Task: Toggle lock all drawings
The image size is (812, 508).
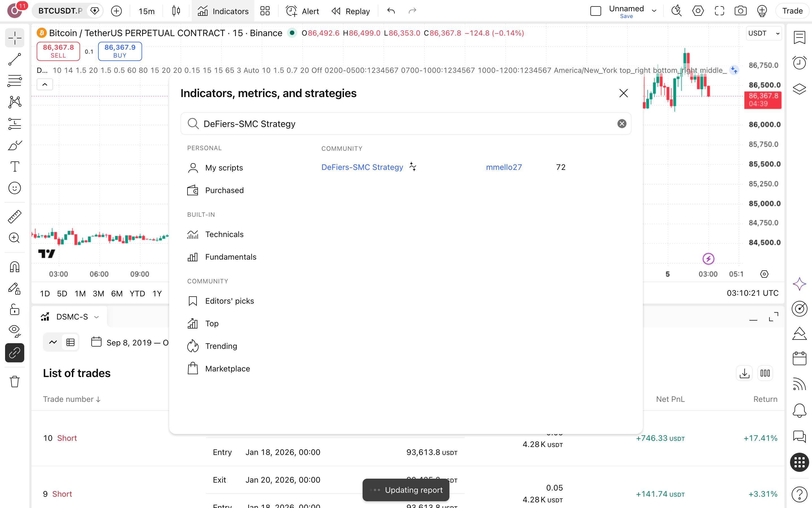Action: click(x=14, y=309)
